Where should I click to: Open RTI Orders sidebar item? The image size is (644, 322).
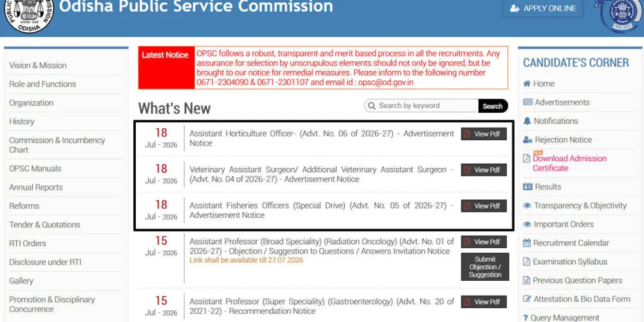point(28,243)
